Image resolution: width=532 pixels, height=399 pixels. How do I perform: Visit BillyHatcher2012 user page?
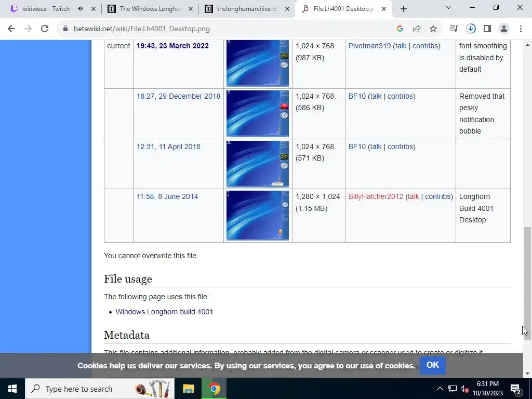[376, 196]
